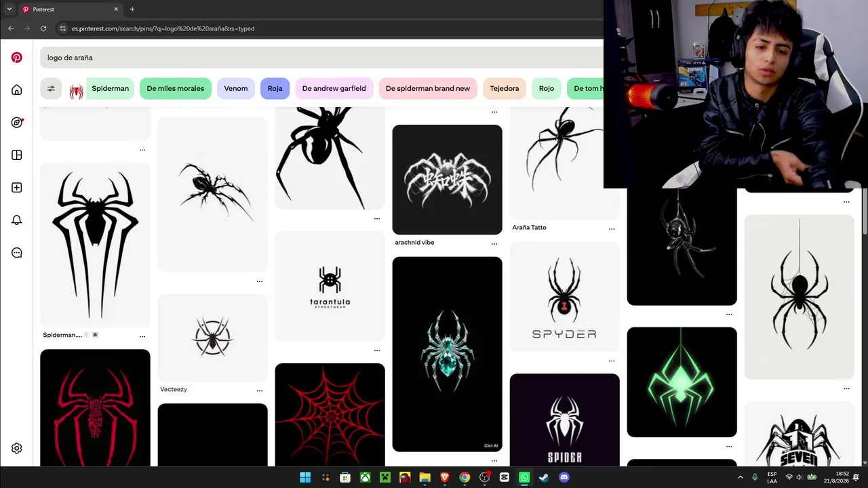Open the red Spiderman logo on black pin
868x488 pixels.
[x=95, y=408]
